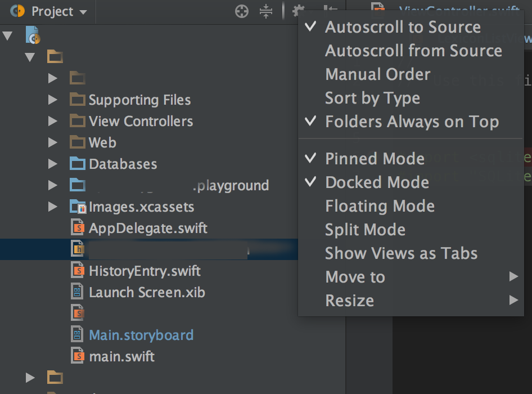Expand the View Controllers folder arrow

pyautogui.click(x=53, y=121)
